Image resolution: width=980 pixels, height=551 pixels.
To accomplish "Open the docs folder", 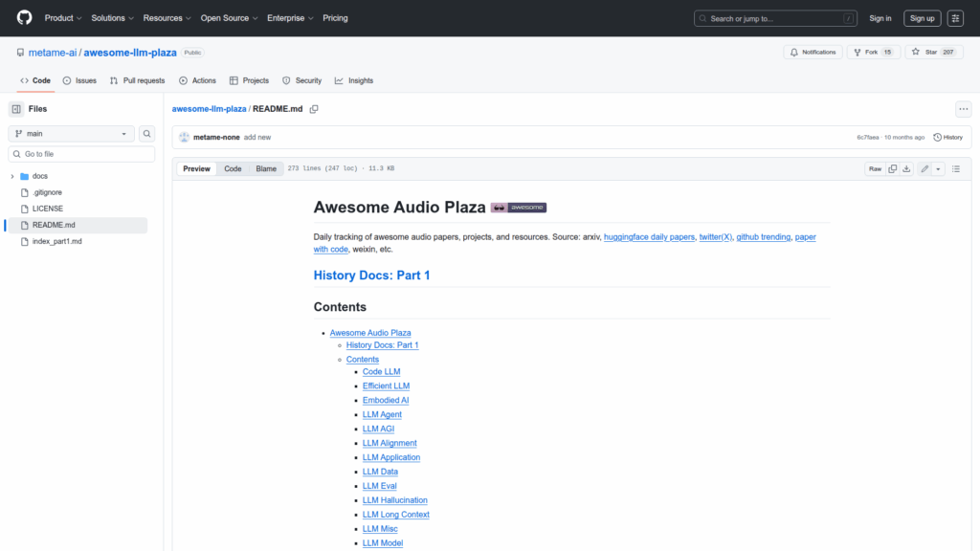I will (x=40, y=176).
